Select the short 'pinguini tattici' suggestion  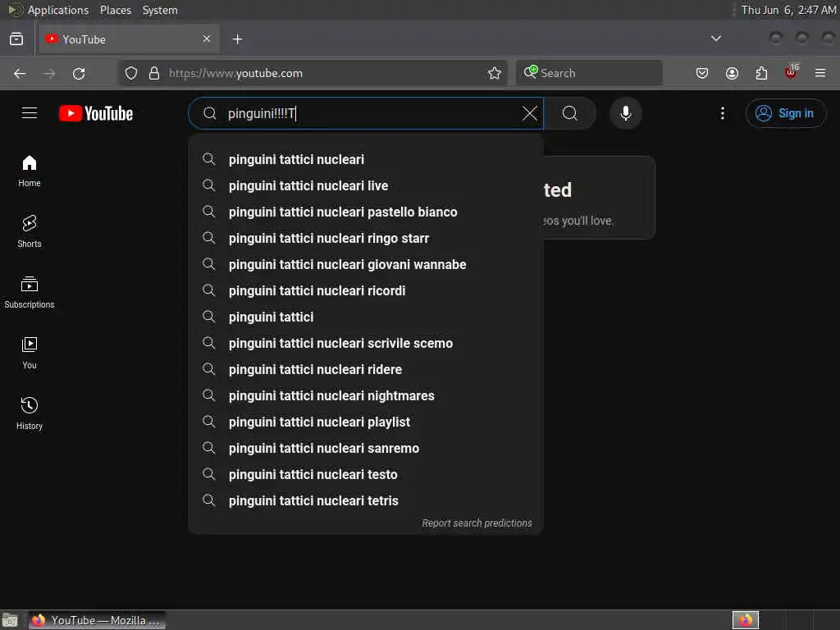[366, 317]
